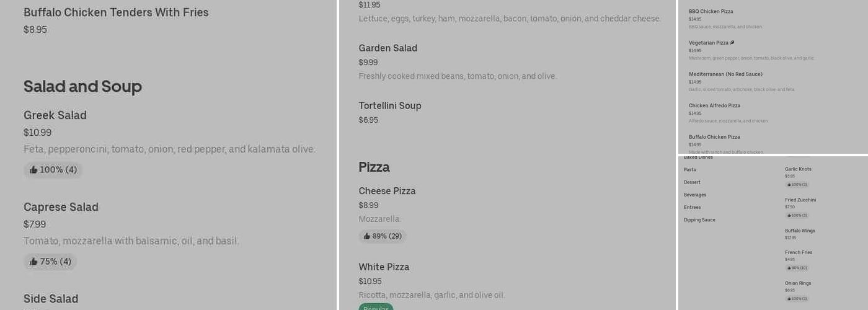This screenshot has height=310, width=868.
Task: Open the Tortellini Soup menu item
Action: (x=390, y=106)
